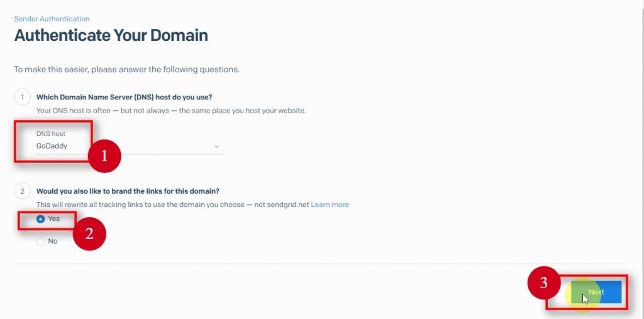
Task: Open the Learn more link
Action: tap(330, 204)
